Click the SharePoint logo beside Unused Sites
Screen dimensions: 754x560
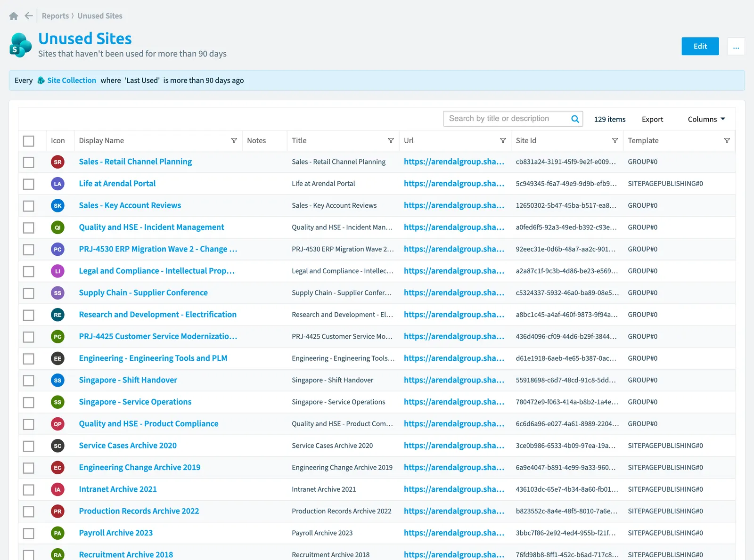[21, 45]
